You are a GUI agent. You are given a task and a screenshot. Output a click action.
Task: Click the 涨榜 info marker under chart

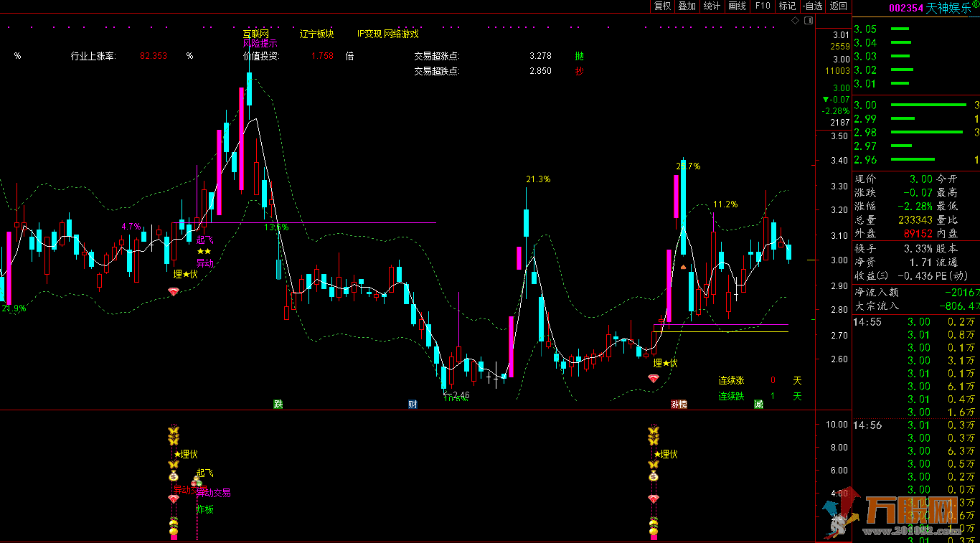679,404
